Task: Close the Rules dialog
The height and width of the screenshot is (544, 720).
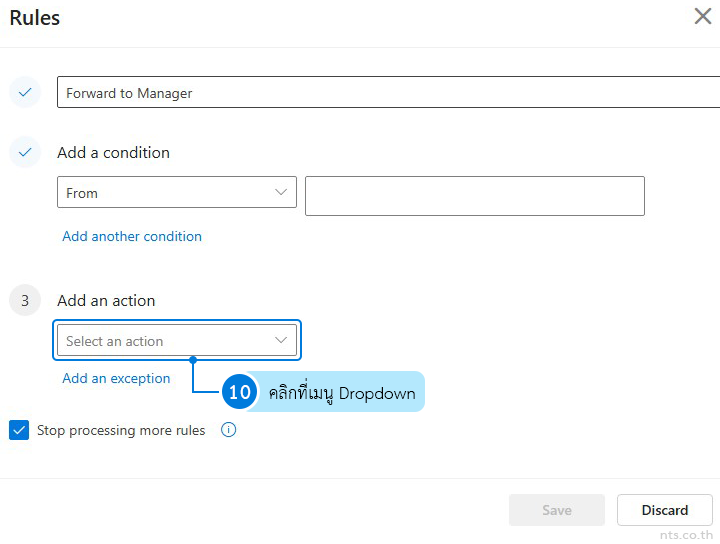Action: tap(703, 16)
